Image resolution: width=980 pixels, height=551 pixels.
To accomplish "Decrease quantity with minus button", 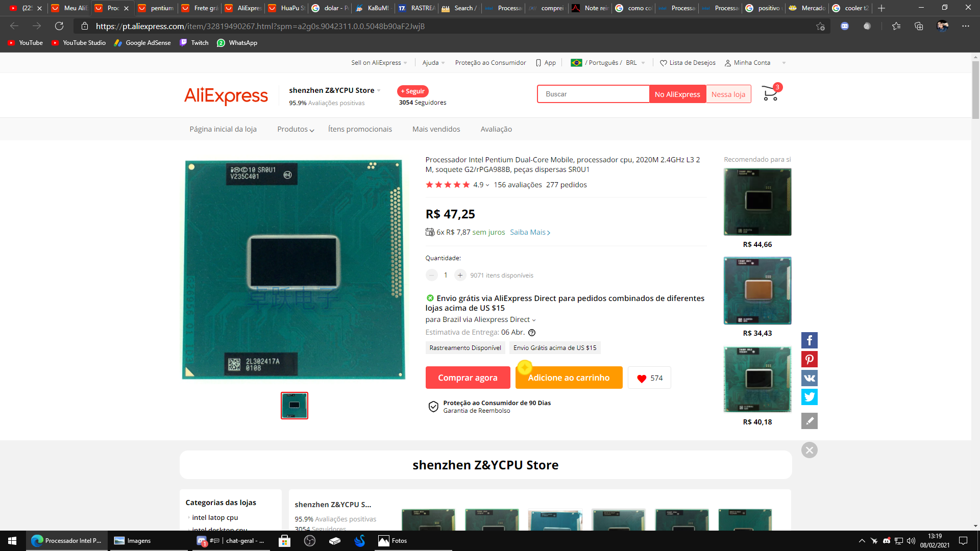I will (432, 275).
